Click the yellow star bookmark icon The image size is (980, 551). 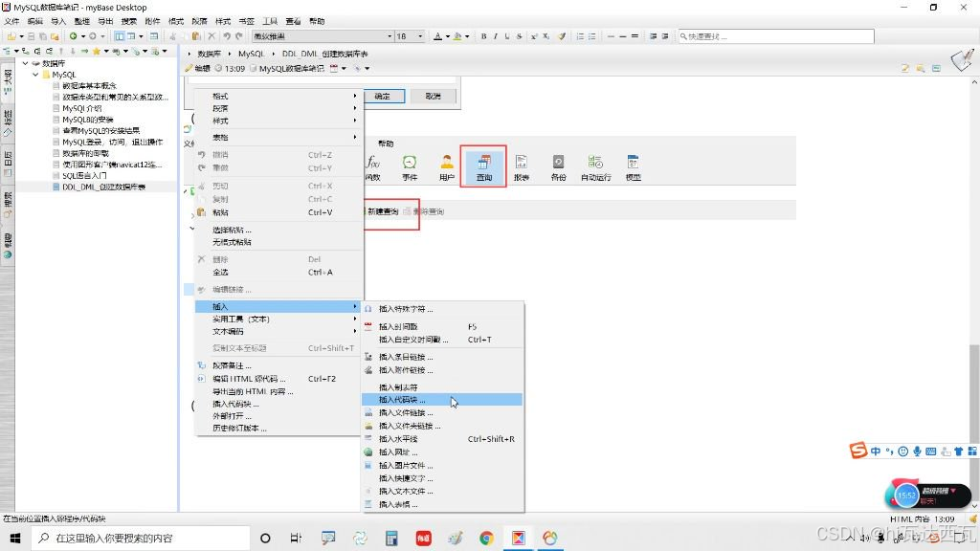point(97,52)
